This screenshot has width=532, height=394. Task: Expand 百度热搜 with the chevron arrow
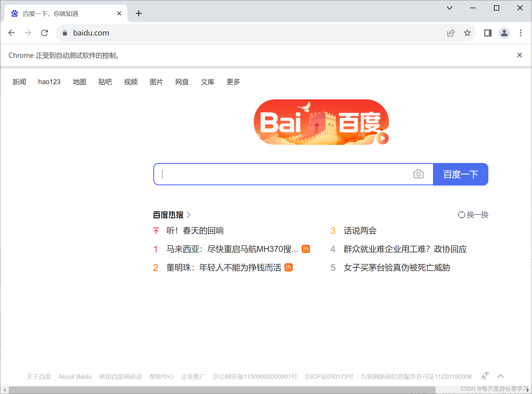click(x=189, y=215)
